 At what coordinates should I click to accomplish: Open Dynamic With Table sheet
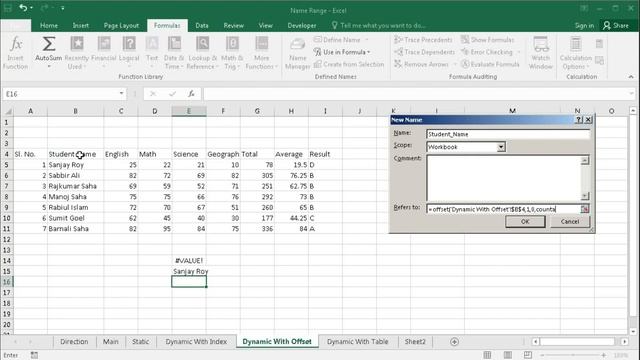click(x=358, y=342)
